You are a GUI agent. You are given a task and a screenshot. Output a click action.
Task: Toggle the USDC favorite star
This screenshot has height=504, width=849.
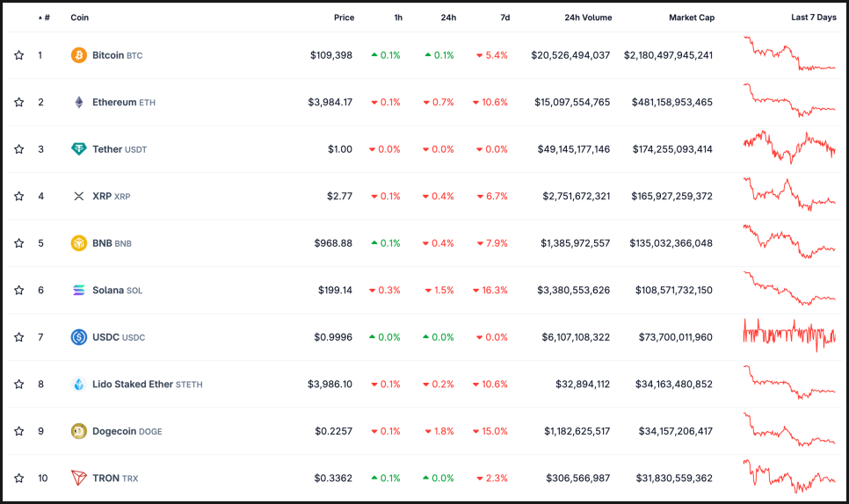pyautogui.click(x=19, y=337)
